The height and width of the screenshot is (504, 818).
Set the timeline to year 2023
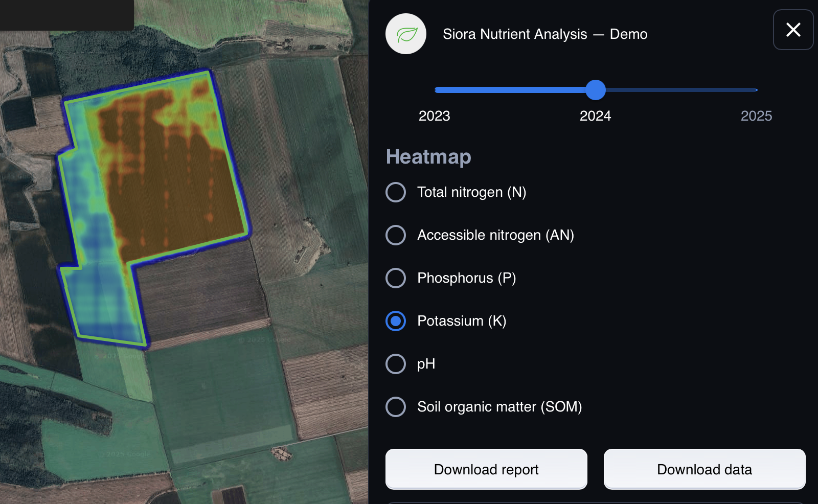(x=435, y=116)
